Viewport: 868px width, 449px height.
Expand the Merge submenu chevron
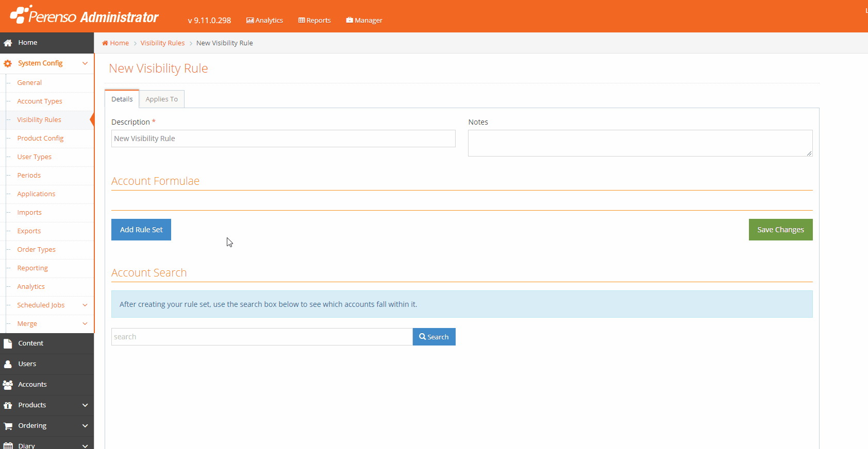click(85, 324)
